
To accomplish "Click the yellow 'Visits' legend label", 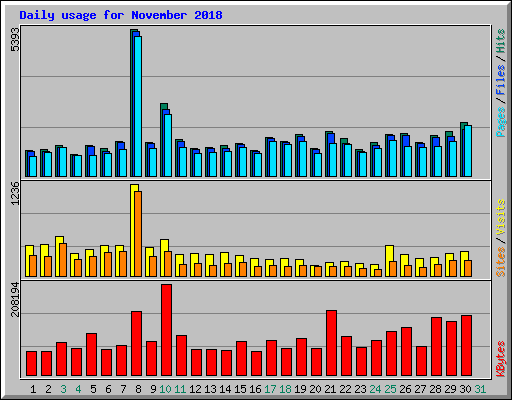I will (x=501, y=217).
